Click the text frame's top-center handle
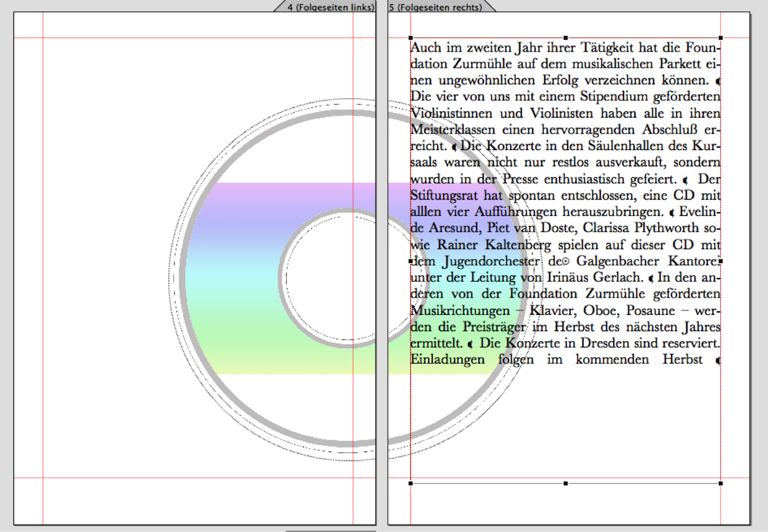The image size is (768, 532). [566, 38]
